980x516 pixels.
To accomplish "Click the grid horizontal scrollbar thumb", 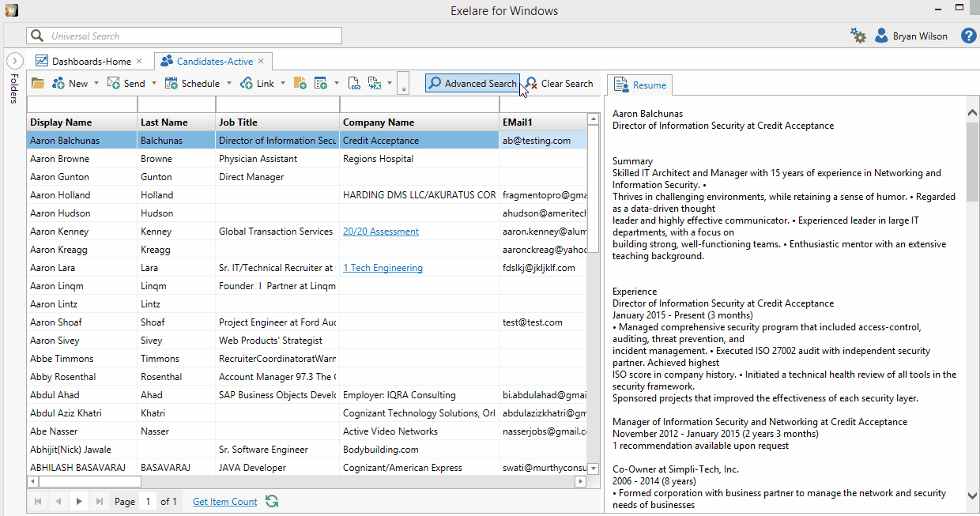I will click(x=91, y=481).
